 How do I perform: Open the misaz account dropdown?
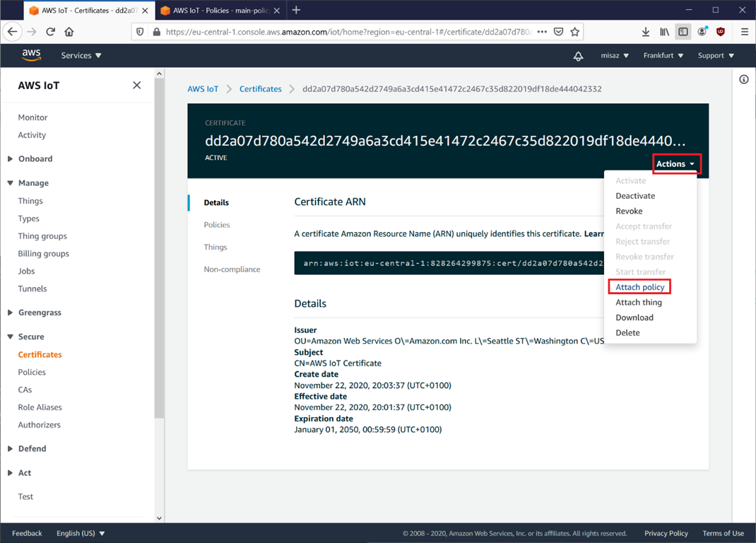click(x=615, y=56)
